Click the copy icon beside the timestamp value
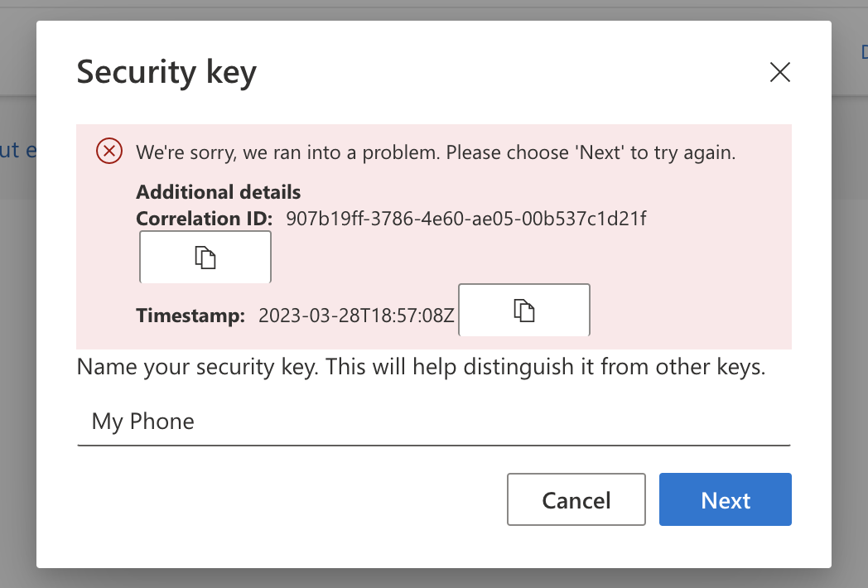The width and height of the screenshot is (868, 588). (523, 310)
